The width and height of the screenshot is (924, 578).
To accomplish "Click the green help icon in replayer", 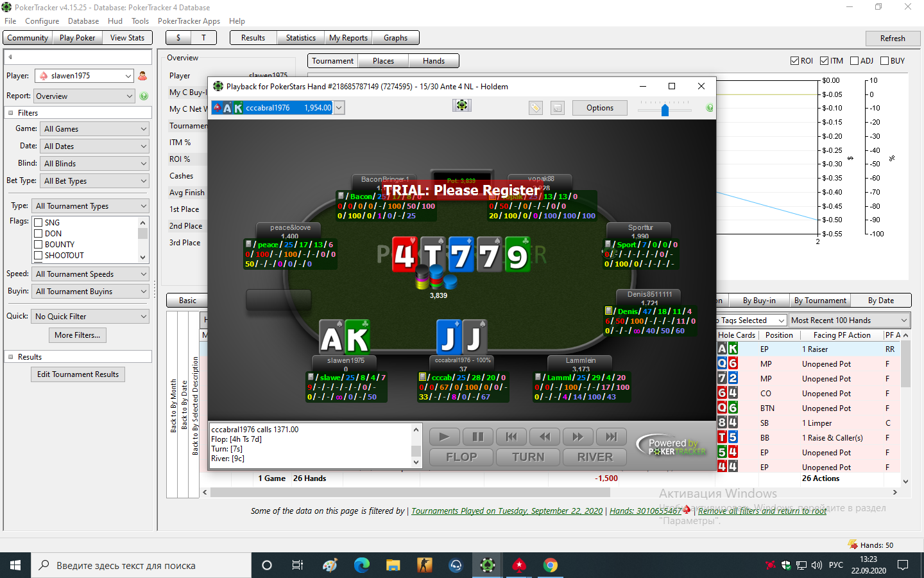I will [710, 108].
